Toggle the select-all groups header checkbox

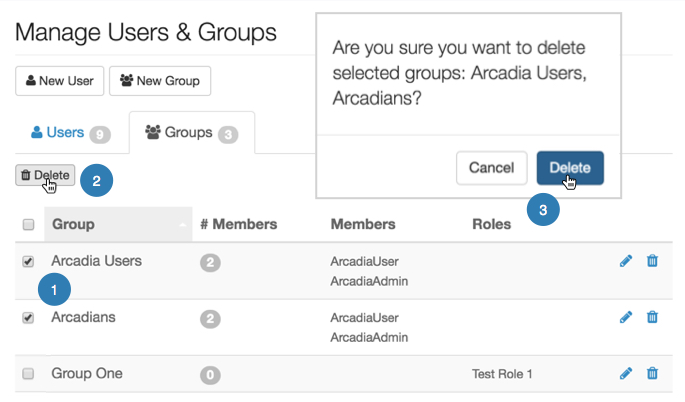pos(28,225)
